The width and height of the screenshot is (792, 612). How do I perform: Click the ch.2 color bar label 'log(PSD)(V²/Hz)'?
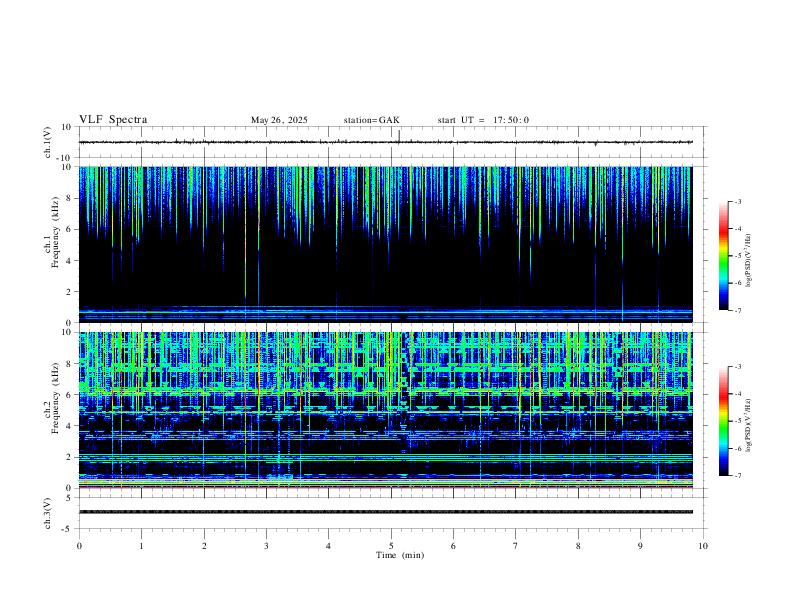(749, 425)
